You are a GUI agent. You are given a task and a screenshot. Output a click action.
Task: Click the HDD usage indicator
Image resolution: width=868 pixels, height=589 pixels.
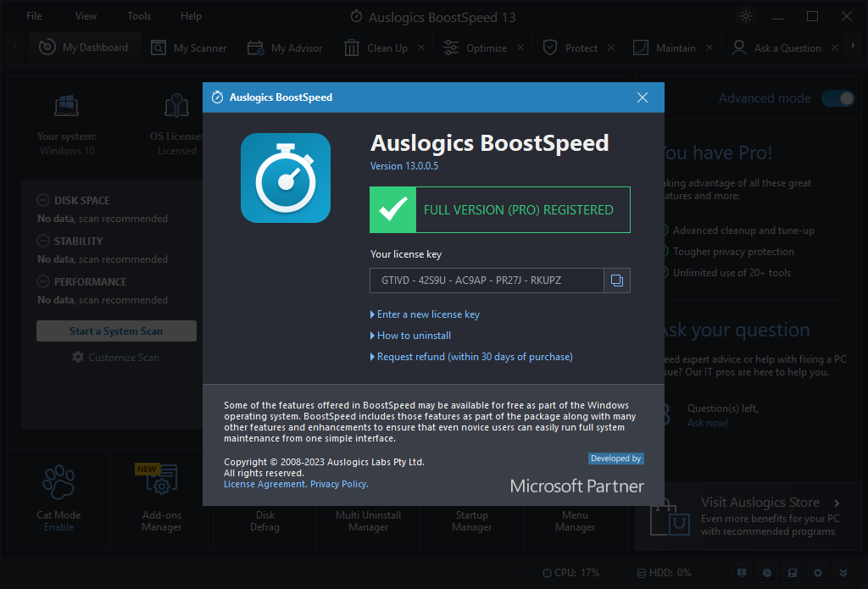click(665, 573)
